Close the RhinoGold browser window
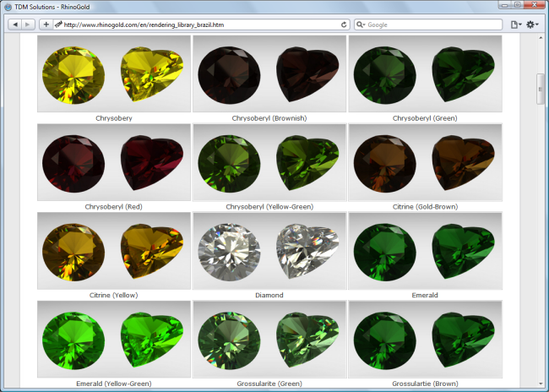Screen dimensions: 549x392 tap(535, 5)
